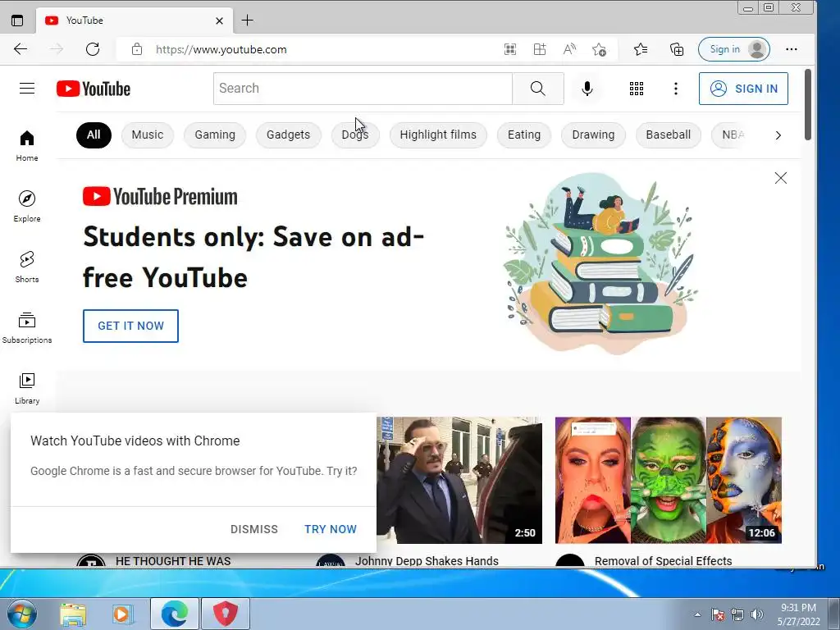Select the Baseball filter chip

(668, 135)
